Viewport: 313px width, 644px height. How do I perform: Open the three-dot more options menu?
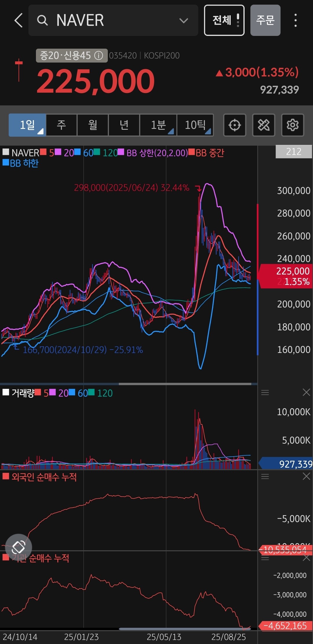coord(295,20)
